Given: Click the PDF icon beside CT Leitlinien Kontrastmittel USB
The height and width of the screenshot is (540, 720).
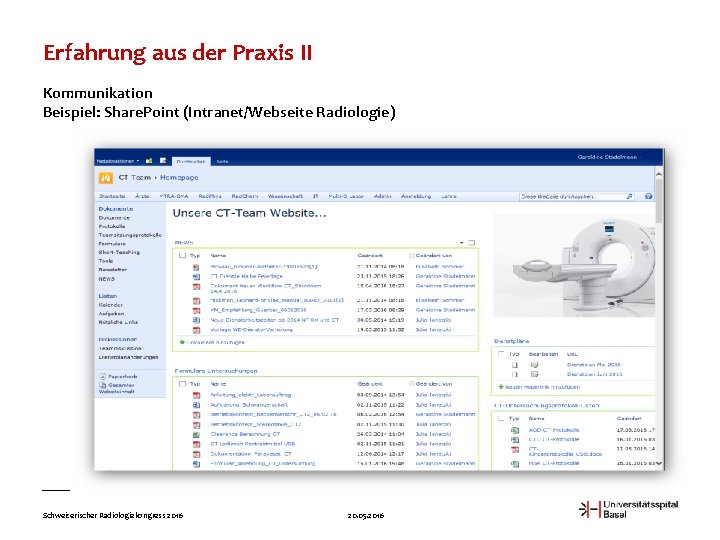Looking at the screenshot, I should (x=196, y=444).
